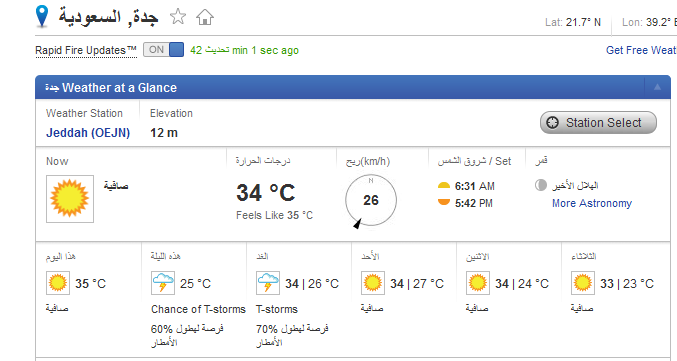This screenshot has width=677, height=361.
Task: Click tomorrow's T-storms forecast icon
Action: 268,283
